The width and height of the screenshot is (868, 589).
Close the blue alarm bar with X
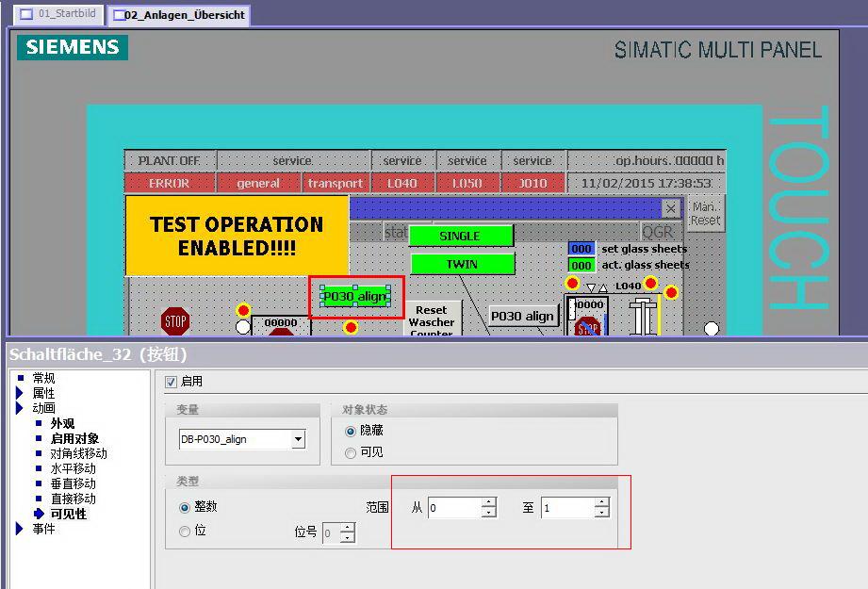click(x=670, y=208)
